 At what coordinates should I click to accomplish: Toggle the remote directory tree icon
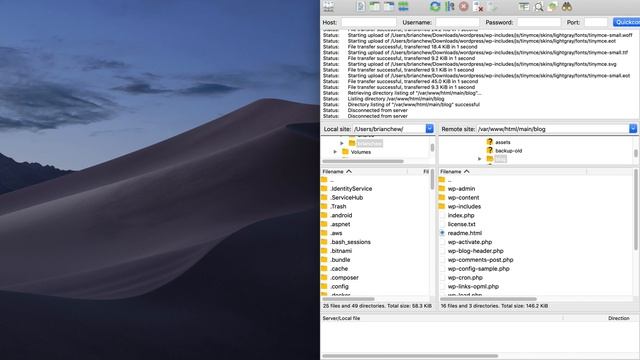click(x=389, y=7)
